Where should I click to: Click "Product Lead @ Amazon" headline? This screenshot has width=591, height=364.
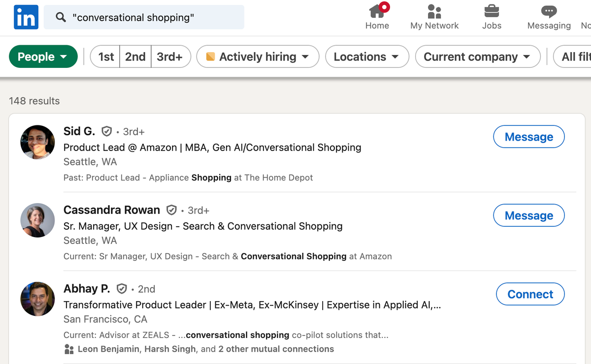coord(212,147)
